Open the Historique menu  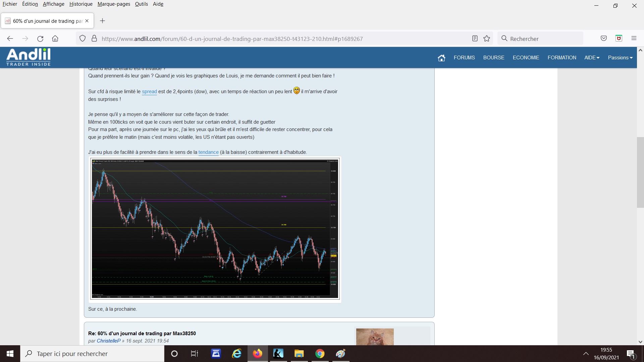[81, 4]
